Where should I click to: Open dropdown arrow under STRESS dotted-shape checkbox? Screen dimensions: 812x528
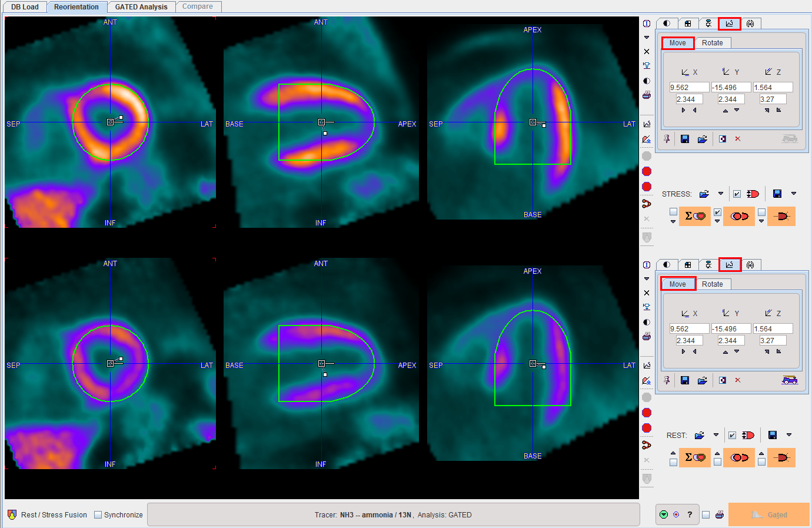pyautogui.click(x=761, y=222)
